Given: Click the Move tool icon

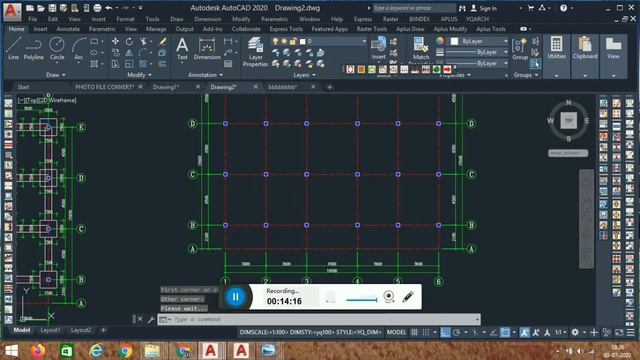Looking at the screenshot, I should tap(116, 41).
